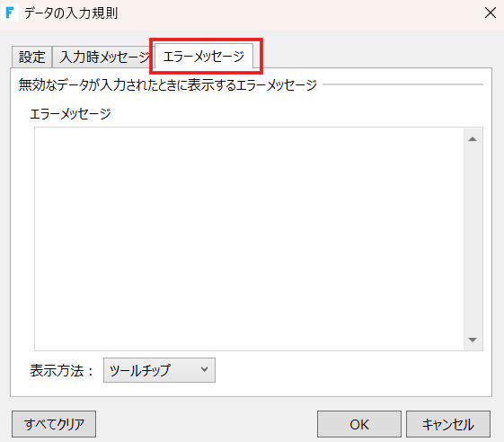Screen dimensions: 504x442
Task: Open the 入力時メッセージ tab
Action: (x=103, y=57)
